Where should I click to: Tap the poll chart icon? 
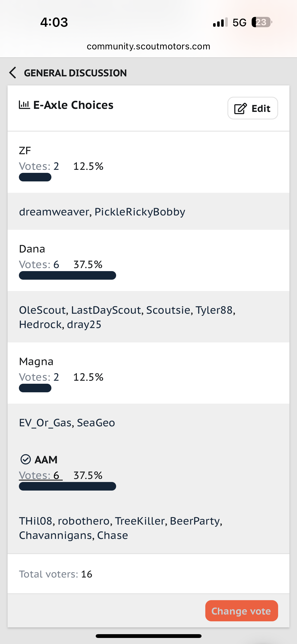coord(24,105)
